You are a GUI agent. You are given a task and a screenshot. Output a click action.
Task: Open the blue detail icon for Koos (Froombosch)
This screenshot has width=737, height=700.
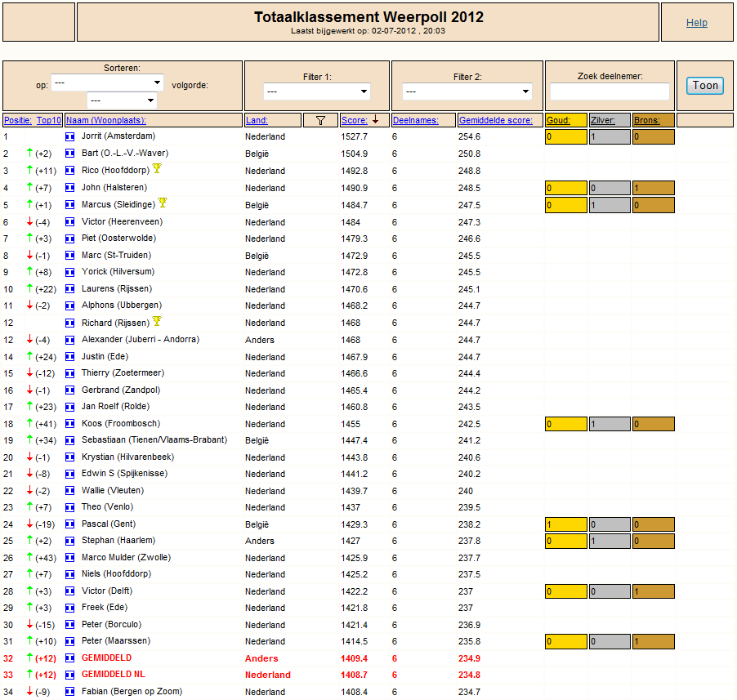[70, 424]
